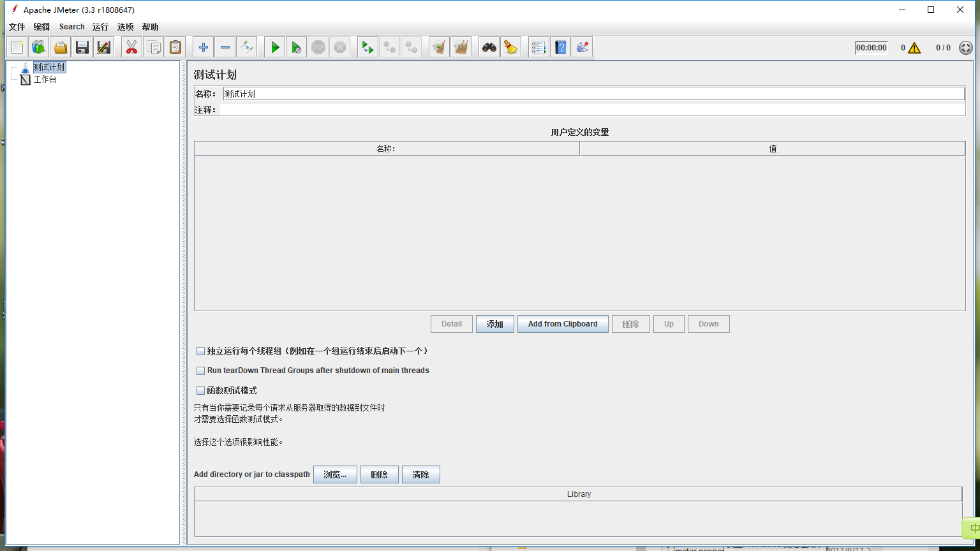Reset search with the yellow brush icon
The image size is (980, 551).
pyautogui.click(x=510, y=47)
